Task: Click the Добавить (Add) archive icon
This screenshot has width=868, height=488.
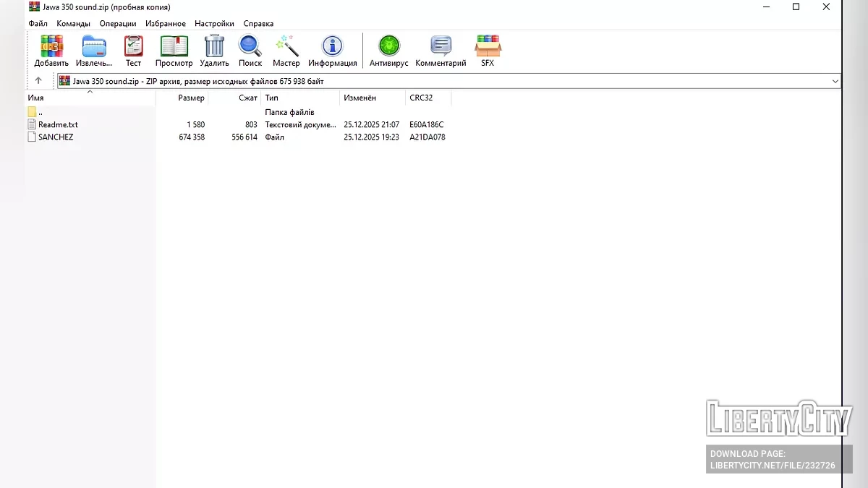Action: pyautogui.click(x=51, y=47)
